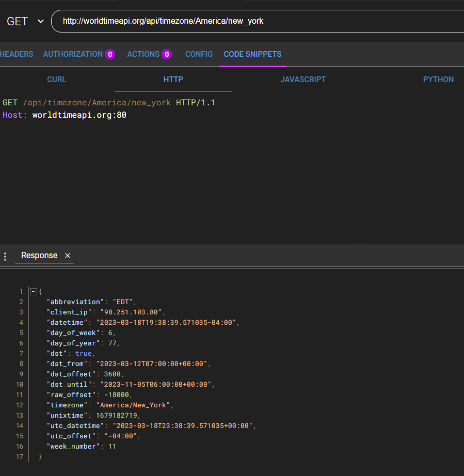Collapse the JSON root object
The image size is (464, 476).
34,292
